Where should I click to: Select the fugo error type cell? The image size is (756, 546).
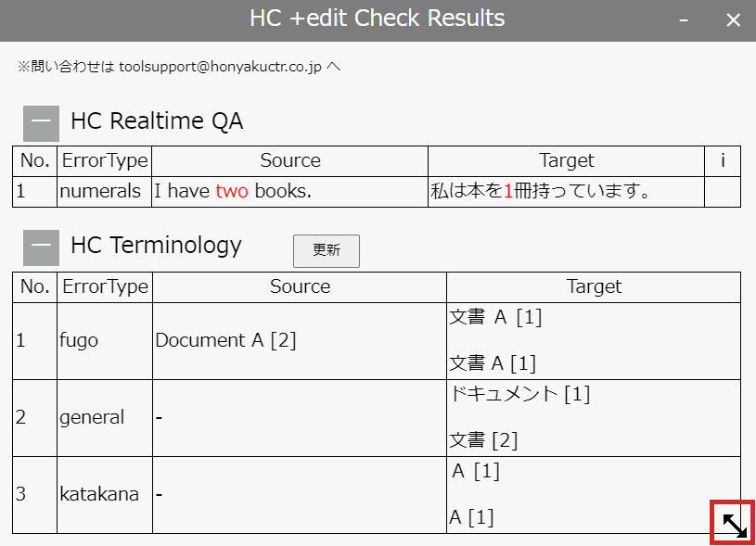(x=79, y=340)
